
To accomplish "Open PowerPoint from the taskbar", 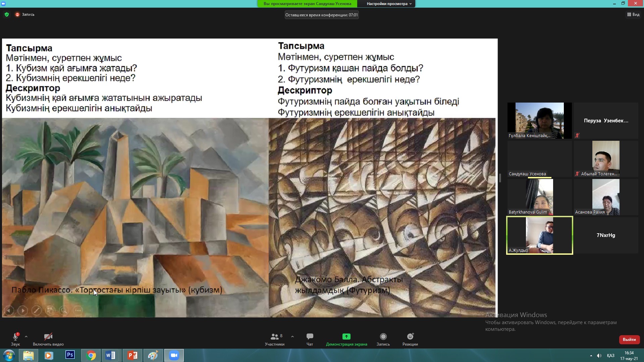I will coord(132,355).
